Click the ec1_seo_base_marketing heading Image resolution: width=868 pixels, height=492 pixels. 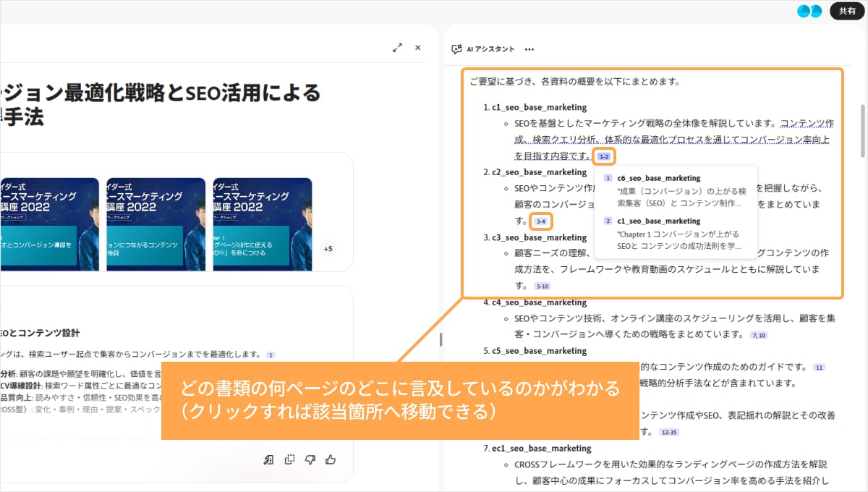pyautogui.click(x=542, y=449)
